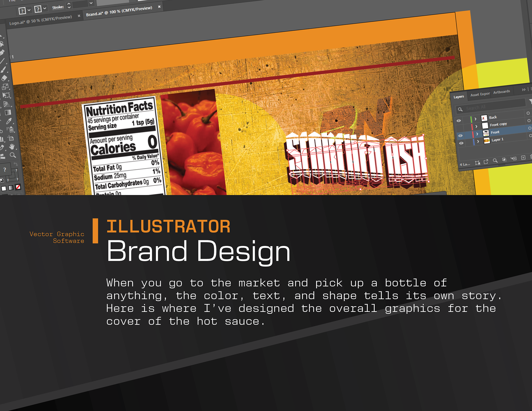The width and height of the screenshot is (532, 411).
Task: Expand Layer 1 sublayers
Action: point(478,141)
